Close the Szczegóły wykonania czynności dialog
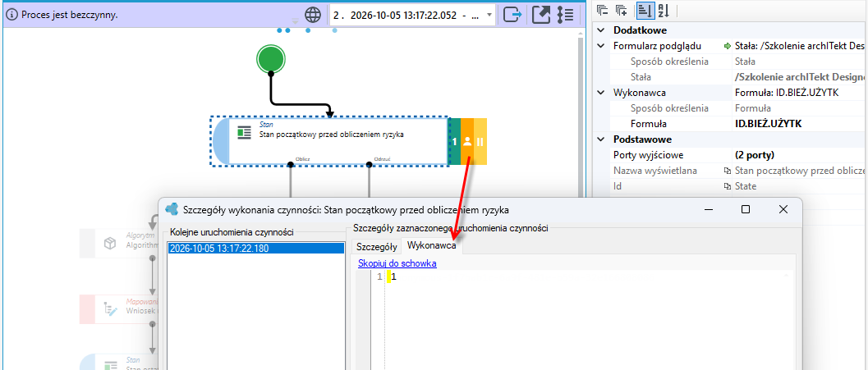 [783, 209]
